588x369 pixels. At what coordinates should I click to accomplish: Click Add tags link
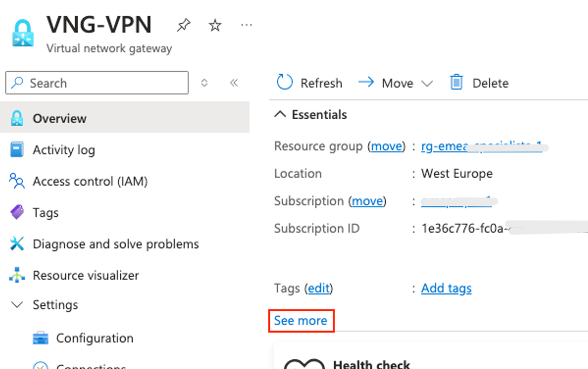446,288
